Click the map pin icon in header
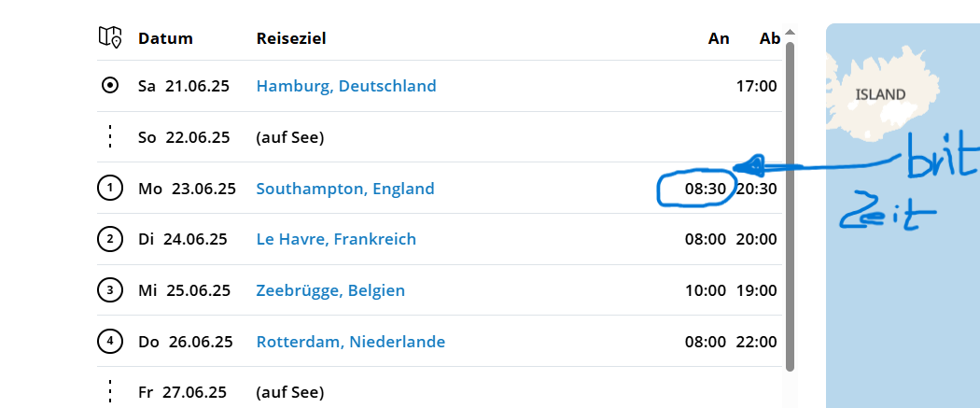Viewport: 980px width, 408px height. click(110, 37)
